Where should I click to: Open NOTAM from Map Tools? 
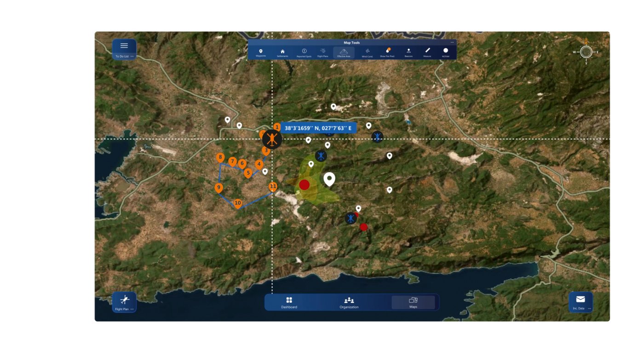[x=445, y=52]
